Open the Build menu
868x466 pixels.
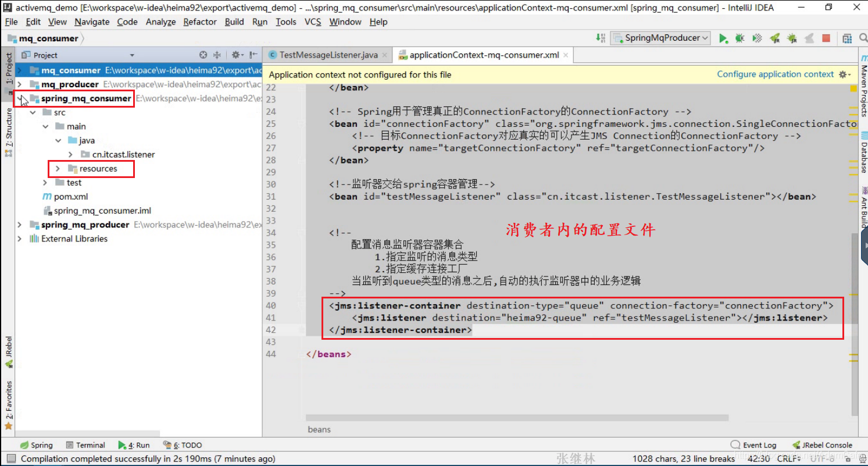pos(234,22)
